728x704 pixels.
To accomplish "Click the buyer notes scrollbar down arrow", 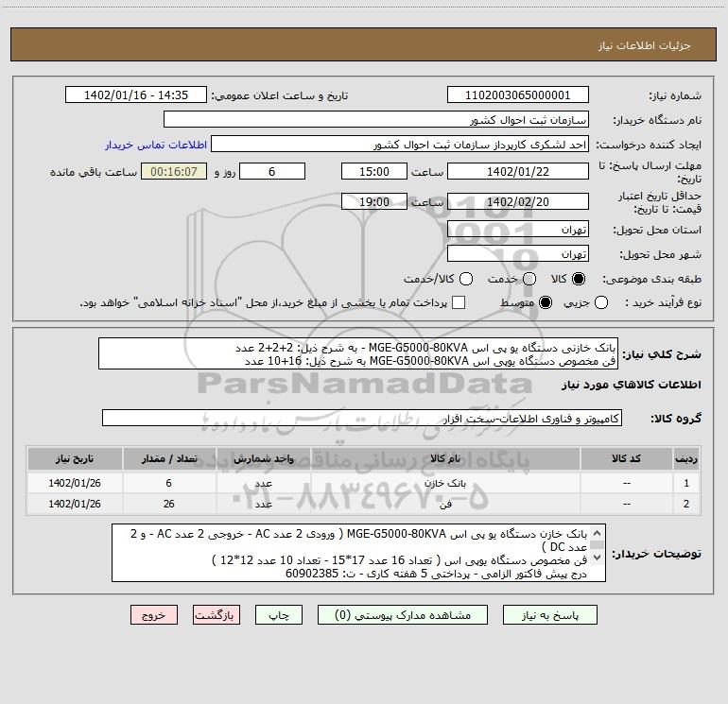I will click(598, 557).
